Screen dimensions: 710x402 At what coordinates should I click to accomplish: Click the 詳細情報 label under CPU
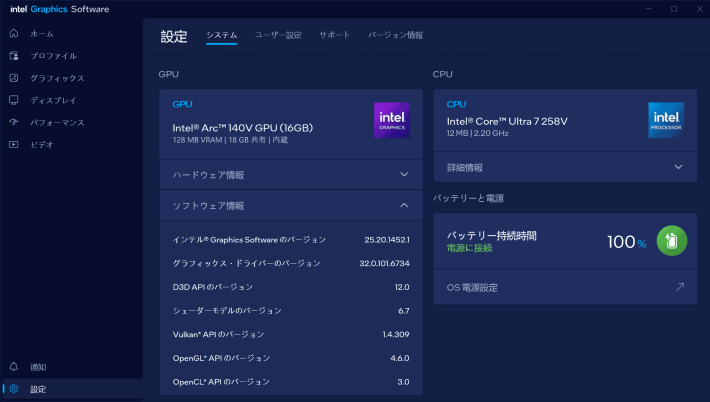click(x=465, y=168)
